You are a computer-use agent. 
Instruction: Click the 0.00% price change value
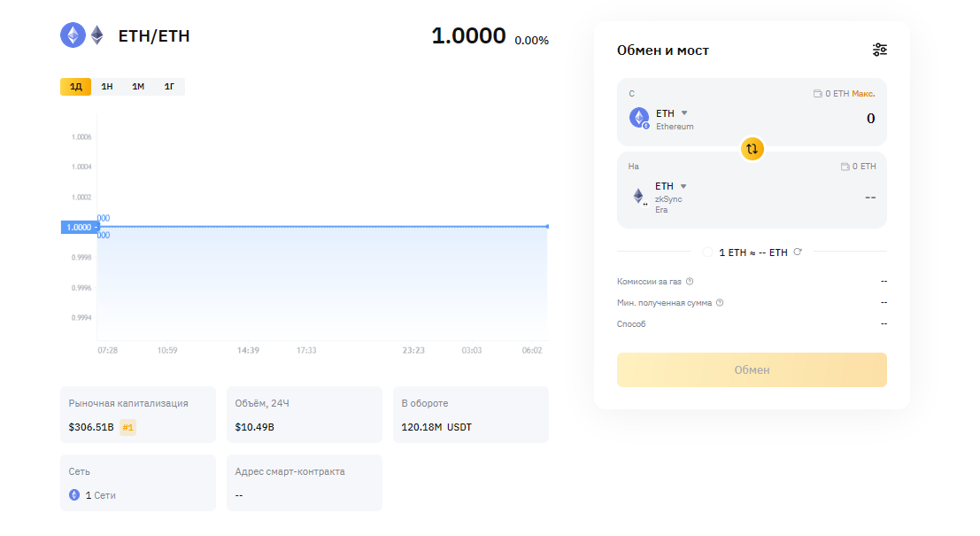531,41
